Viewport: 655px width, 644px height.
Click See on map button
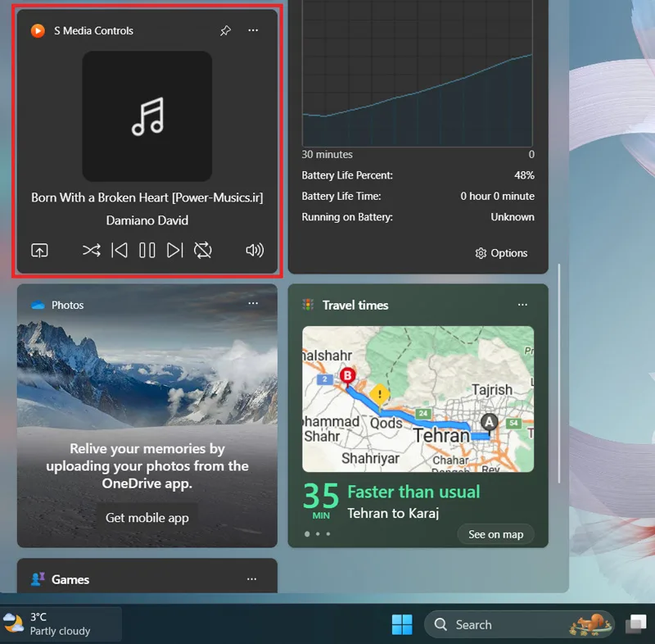(496, 534)
